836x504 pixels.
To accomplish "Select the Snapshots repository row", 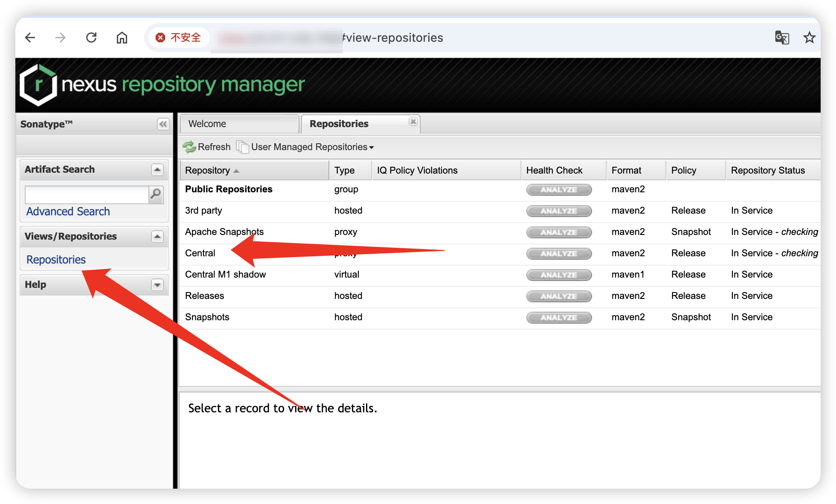I will [x=207, y=317].
